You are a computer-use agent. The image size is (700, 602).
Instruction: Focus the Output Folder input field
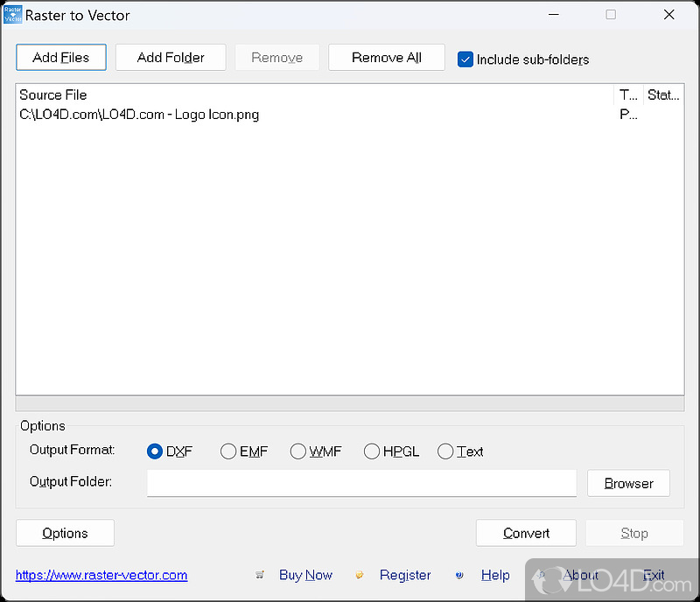361,483
